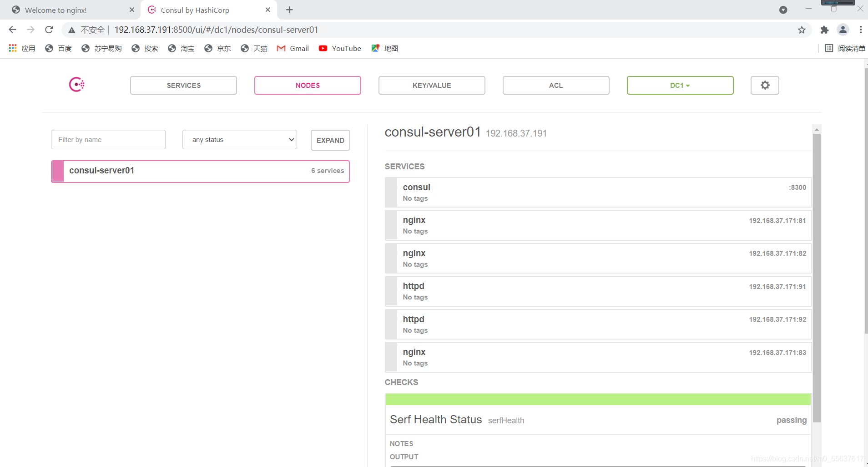Screen dimensions: 868x467
Task: Click the tab search dropdown circle
Action: [783, 10]
